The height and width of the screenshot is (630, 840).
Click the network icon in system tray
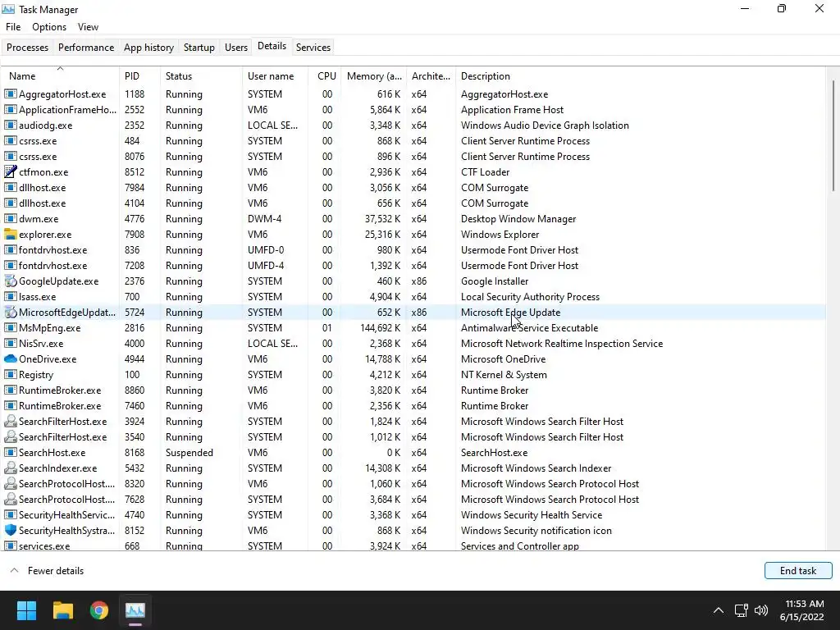pos(742,609)
